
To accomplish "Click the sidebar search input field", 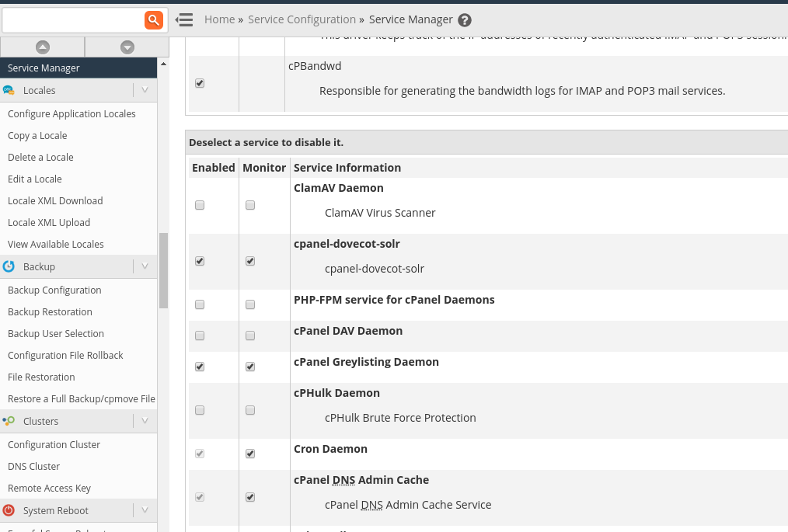I will [x=73, y=20].
